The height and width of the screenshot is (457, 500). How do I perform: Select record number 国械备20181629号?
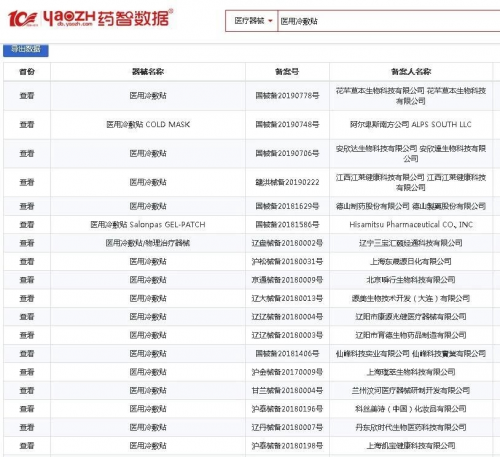pos(287,206)
